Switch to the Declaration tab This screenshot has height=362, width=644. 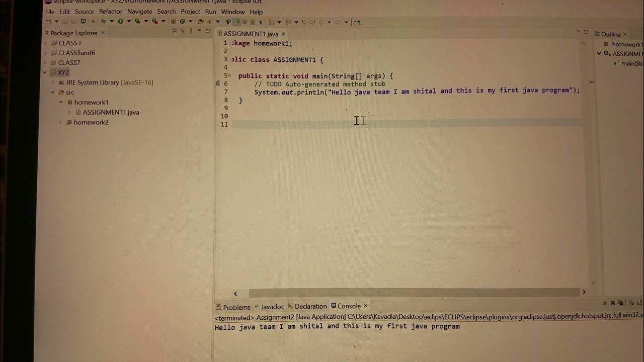(307, 306)
